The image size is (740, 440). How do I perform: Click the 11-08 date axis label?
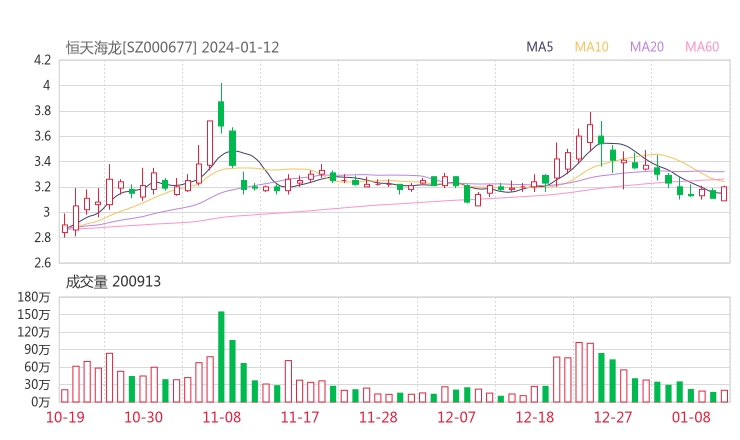click(221, 417)
